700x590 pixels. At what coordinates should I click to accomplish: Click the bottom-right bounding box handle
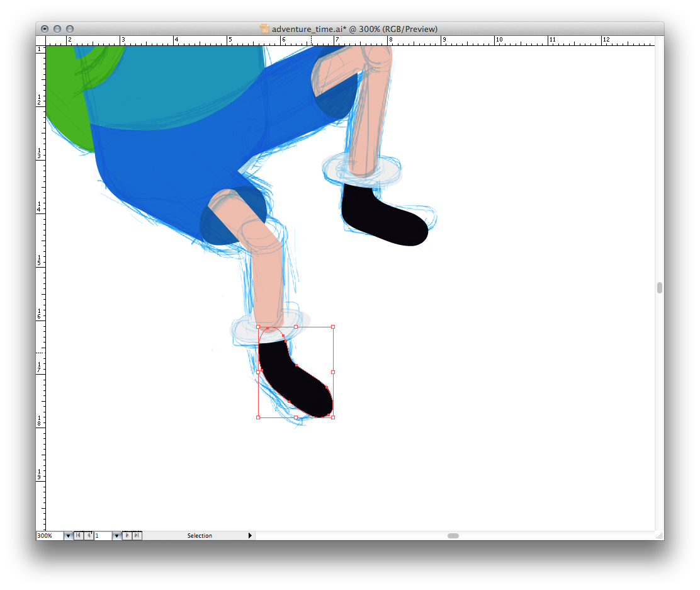tap(332, 417)
